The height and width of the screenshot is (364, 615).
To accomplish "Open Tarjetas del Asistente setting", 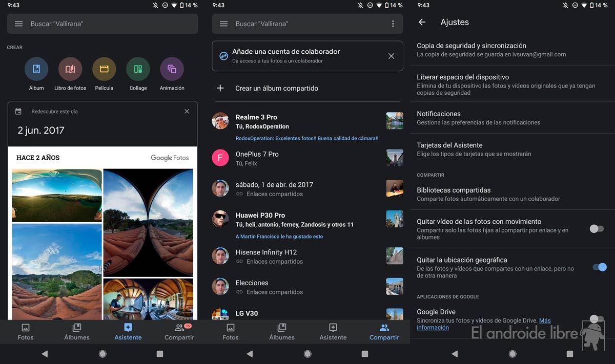I will tap(512, 149).
